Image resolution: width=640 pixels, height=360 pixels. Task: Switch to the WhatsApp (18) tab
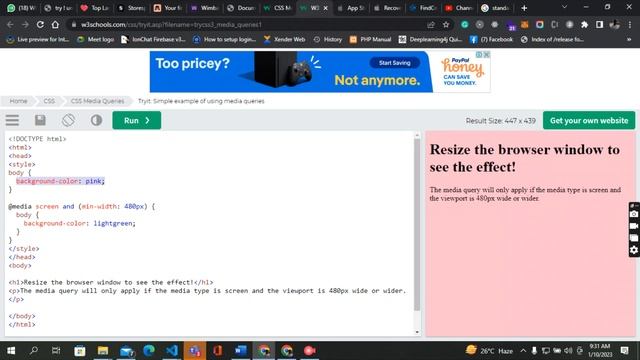coord(21,8)
